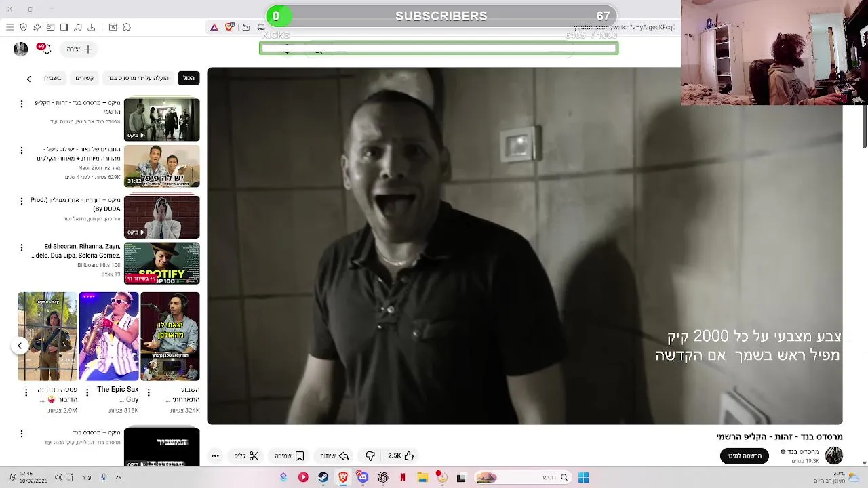This screenshot has height=488, width=868.
Task: Expand hidden system tray icons
Action: tap(118, 477)
